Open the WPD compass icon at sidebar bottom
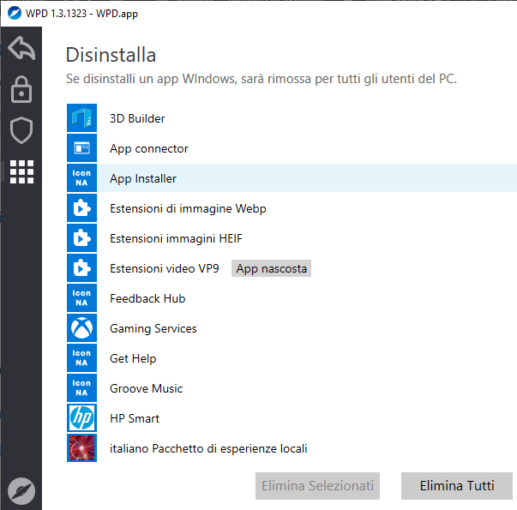The width and height of the screenshot is (517, 510). 21,491
